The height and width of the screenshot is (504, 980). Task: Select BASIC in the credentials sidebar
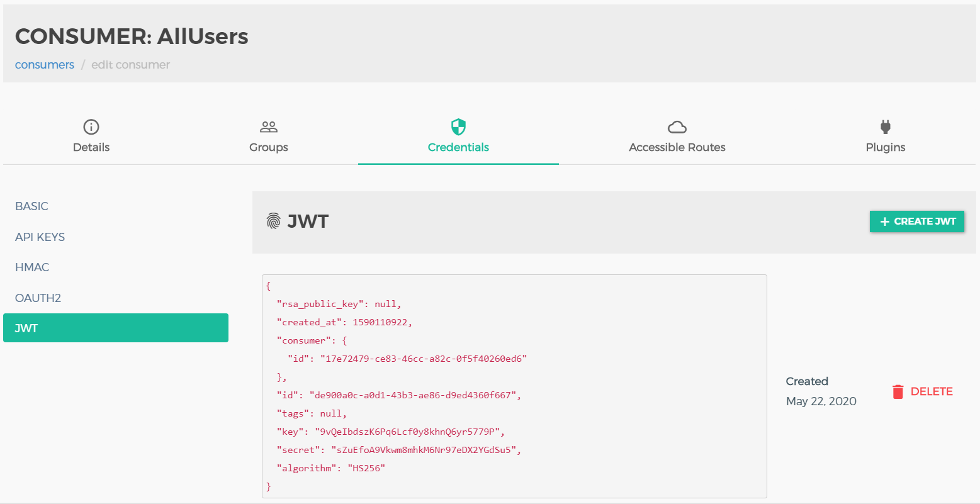pyautogui.click(x=31, y=206)
